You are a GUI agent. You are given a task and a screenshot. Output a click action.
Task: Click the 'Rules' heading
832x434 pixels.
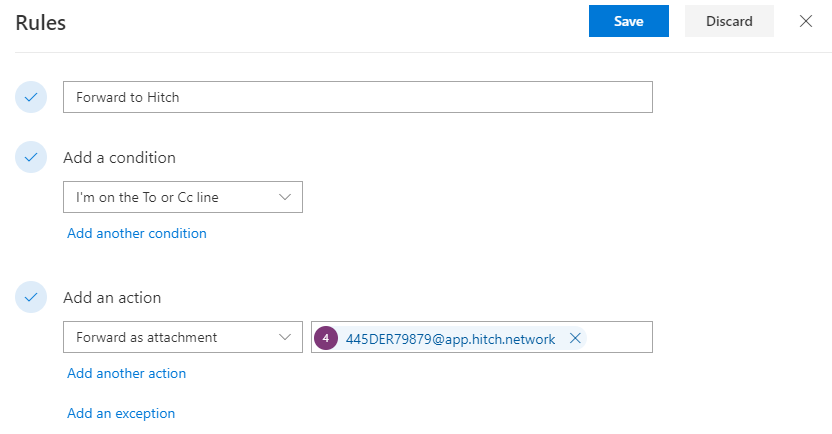click(41, 23)
